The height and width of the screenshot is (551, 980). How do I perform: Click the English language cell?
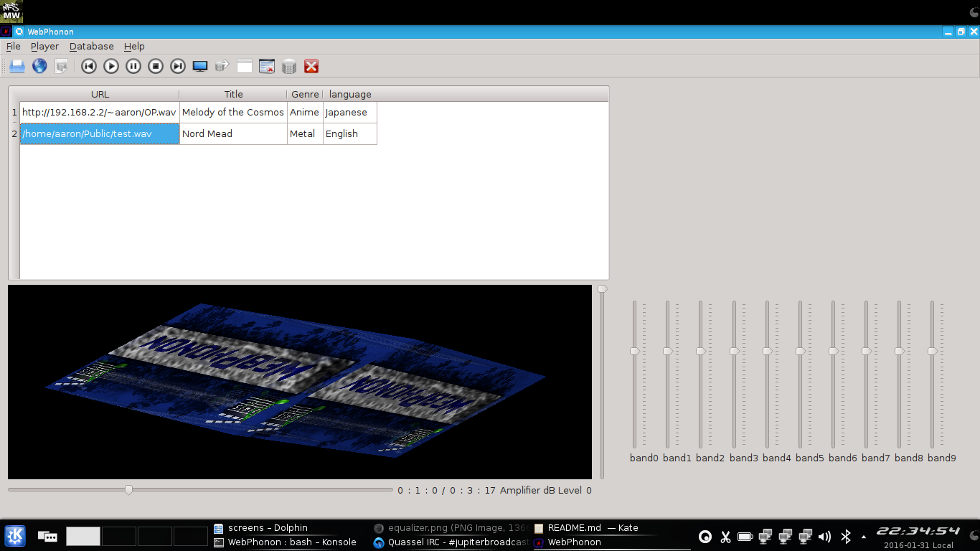click(x=350, y=133)
